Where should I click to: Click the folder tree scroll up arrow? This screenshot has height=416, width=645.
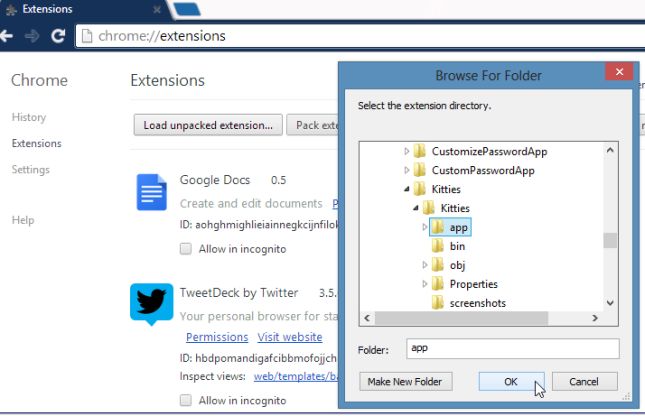pos(610,150)
